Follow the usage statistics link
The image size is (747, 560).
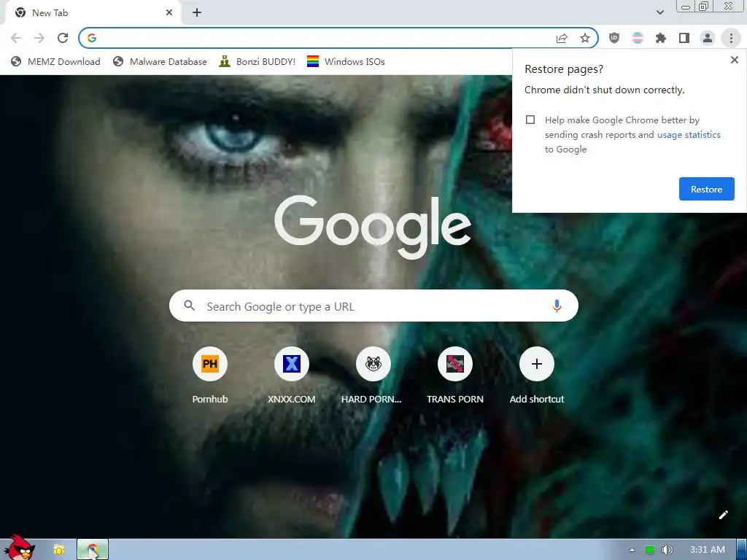689,135
